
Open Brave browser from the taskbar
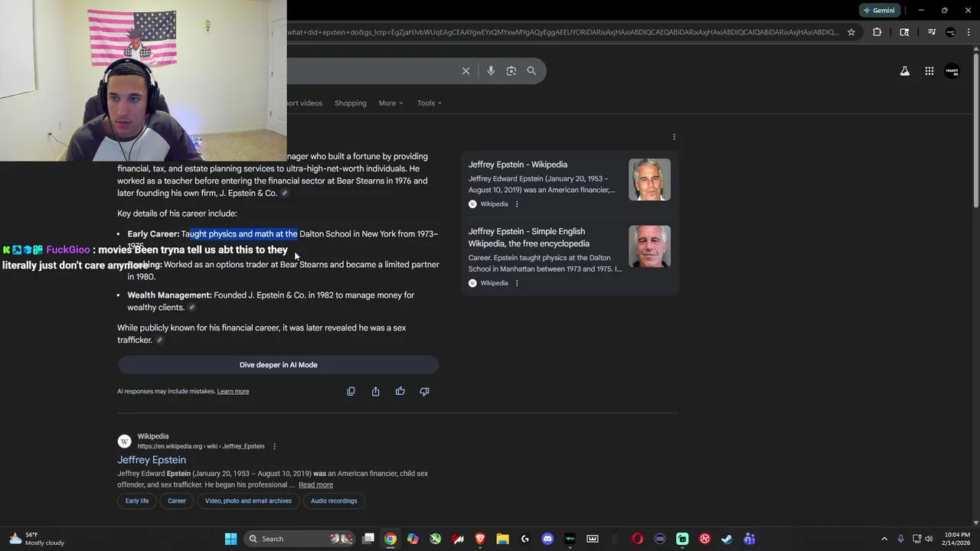pos(480,539)
